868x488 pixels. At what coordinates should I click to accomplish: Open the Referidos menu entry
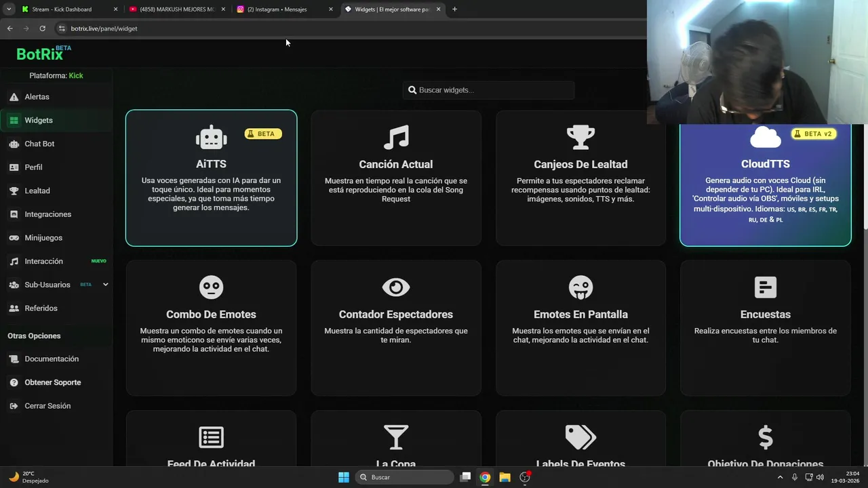[x=56, y=308]
